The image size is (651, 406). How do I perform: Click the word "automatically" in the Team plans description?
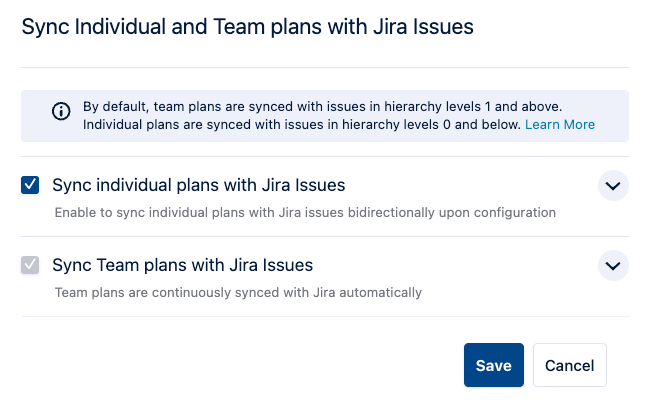pyautogui.click(x=384, y=292)
